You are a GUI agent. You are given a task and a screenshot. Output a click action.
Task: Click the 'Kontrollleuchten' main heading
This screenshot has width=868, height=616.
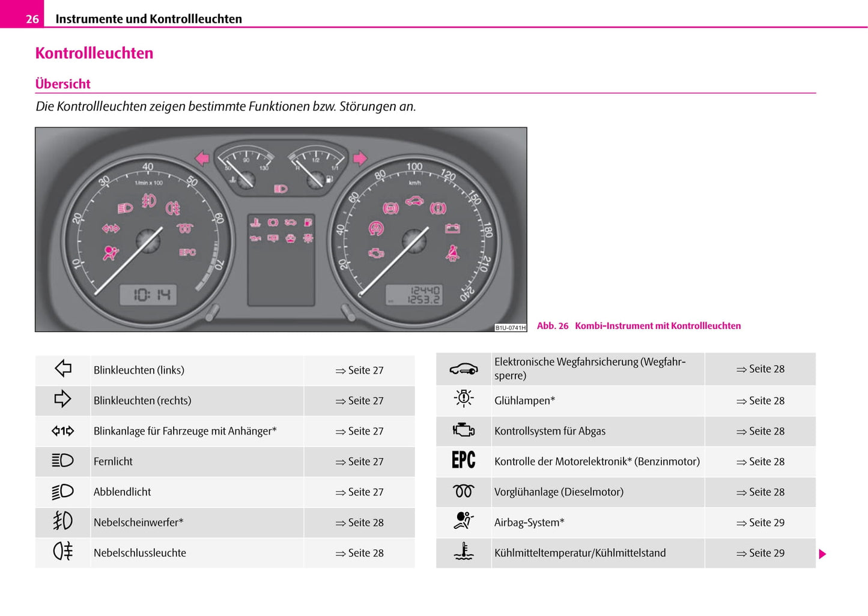point(94,53)
